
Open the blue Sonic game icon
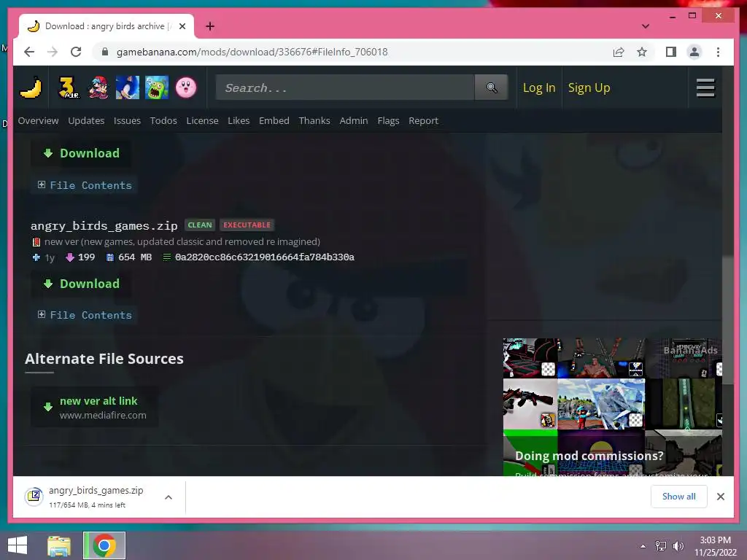click(128, 87)
